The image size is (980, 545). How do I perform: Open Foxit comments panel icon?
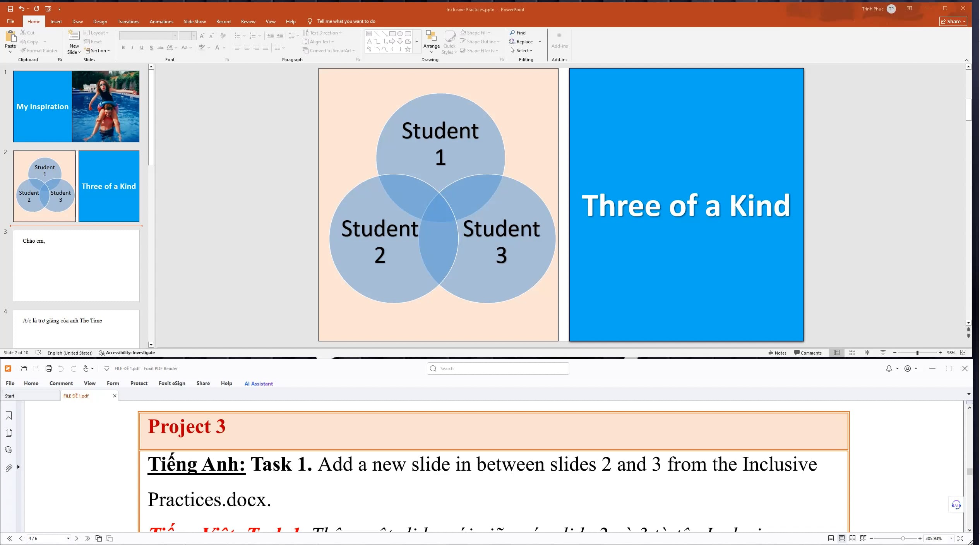pyautogui.click(x=9, y=450)
